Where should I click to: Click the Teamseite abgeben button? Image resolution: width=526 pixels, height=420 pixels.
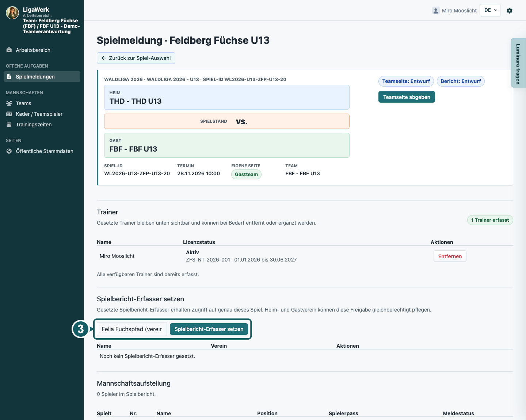click(x=407, y=97)
